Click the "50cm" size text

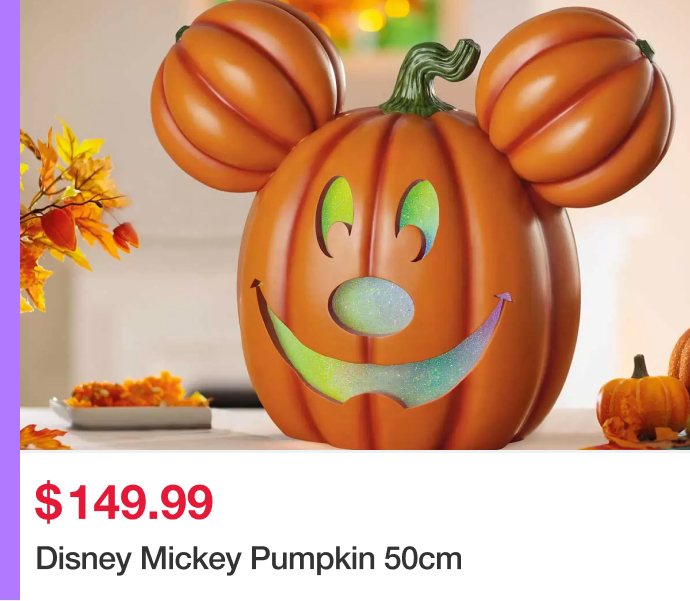(x=423, y=559)
